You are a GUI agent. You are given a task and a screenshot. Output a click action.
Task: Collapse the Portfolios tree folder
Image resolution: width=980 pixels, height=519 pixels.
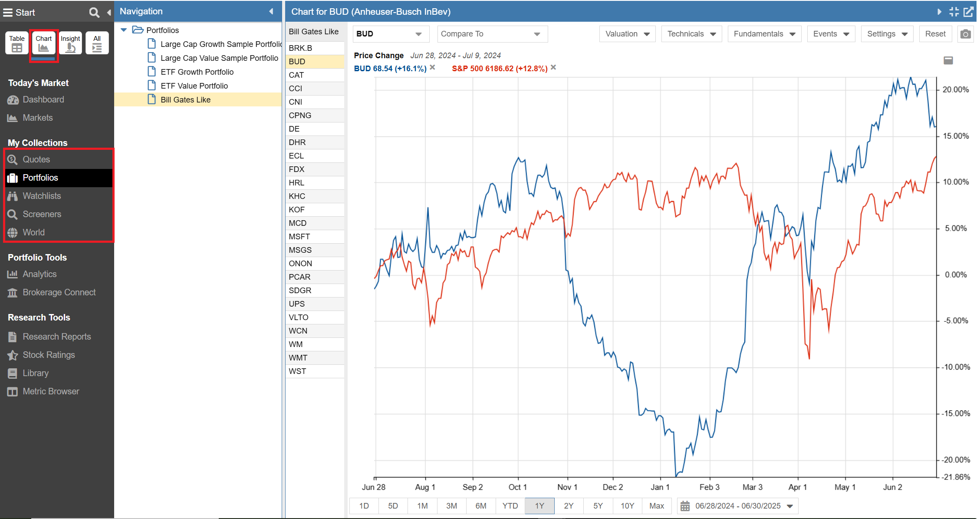pyautogui.click(x=124, y=30)
